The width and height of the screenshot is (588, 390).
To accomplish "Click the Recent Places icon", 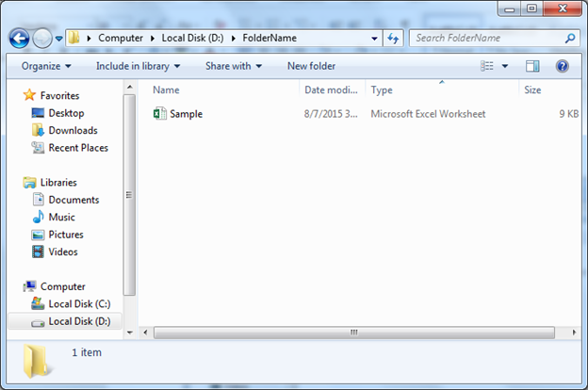I will pos(38,148).
